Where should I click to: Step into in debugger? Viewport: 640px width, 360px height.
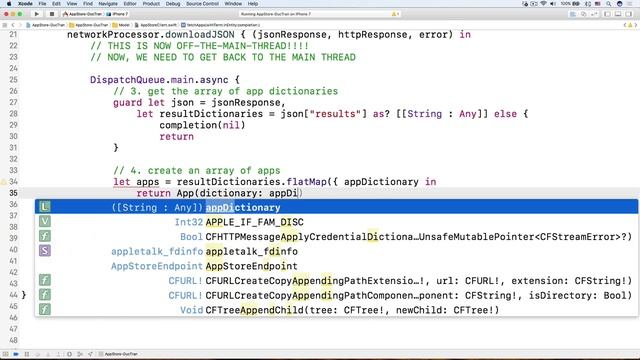tap(48, 354)
